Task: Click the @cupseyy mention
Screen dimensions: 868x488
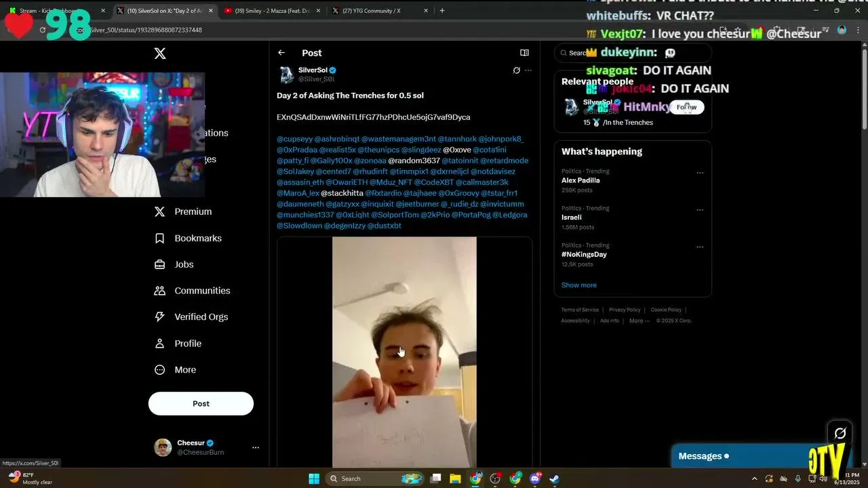Action: point(294,139)
